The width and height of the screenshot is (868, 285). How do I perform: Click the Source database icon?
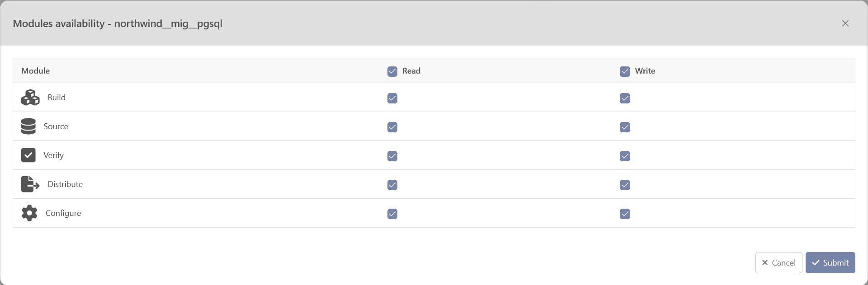28,126
